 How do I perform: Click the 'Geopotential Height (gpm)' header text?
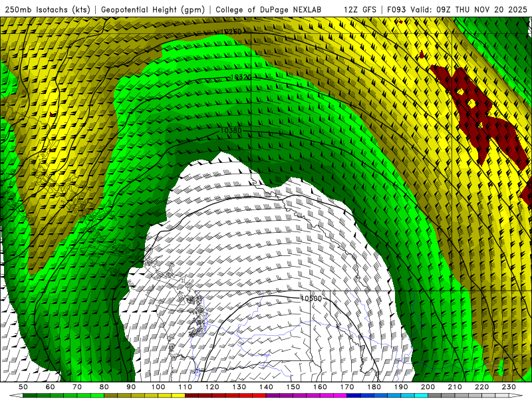[153, 9]
